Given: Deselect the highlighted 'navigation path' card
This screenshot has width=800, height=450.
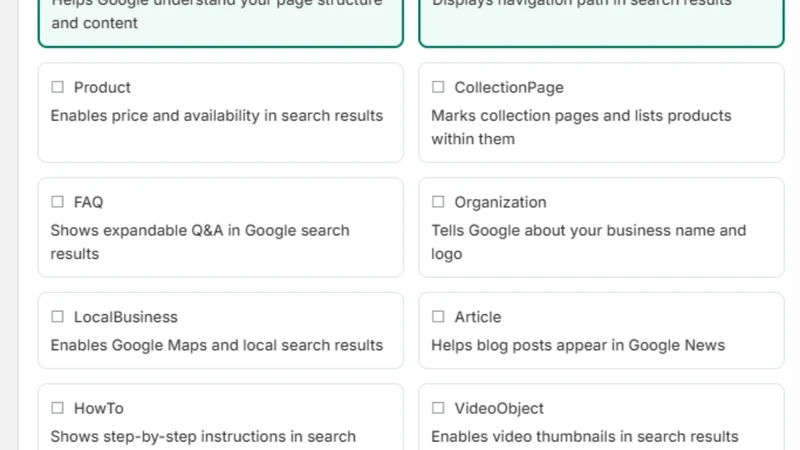Looking at the screenshot, I should [x=601, y=20].
